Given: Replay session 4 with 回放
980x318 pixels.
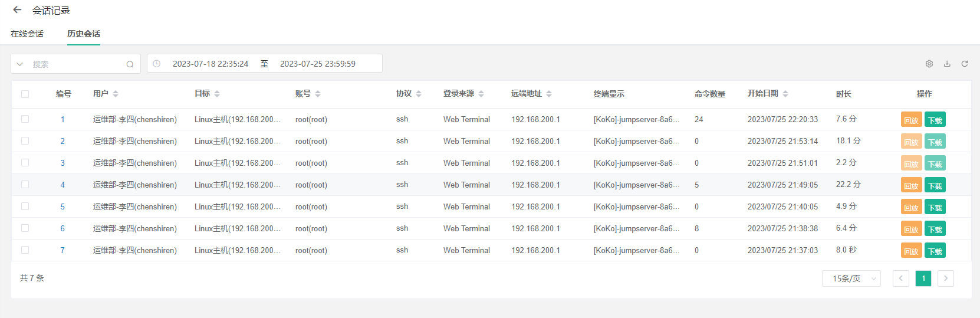Looking at the screenshot, I should point(912,185).
